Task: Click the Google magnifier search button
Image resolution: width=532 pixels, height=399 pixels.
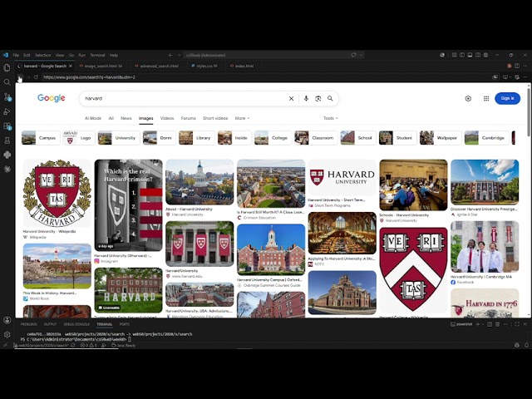Action: (330, 98)
